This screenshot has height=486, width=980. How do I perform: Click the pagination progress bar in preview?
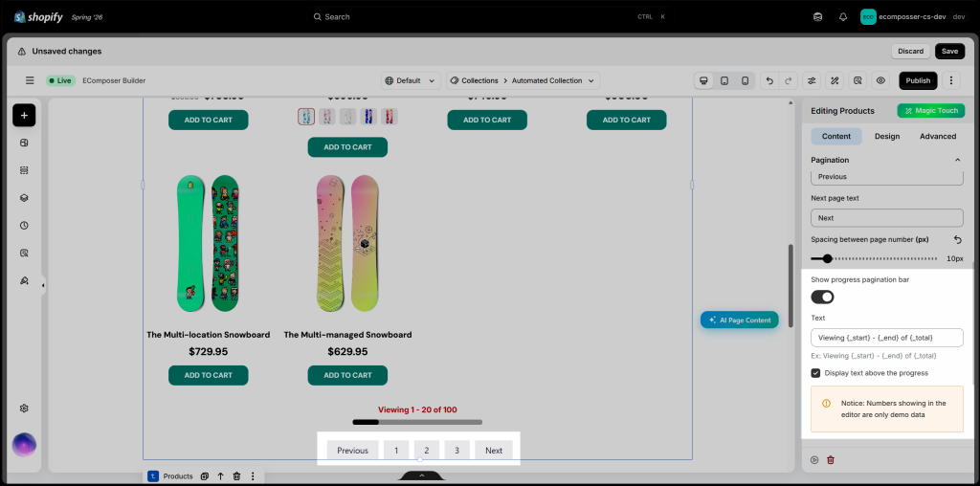[417, 422]
